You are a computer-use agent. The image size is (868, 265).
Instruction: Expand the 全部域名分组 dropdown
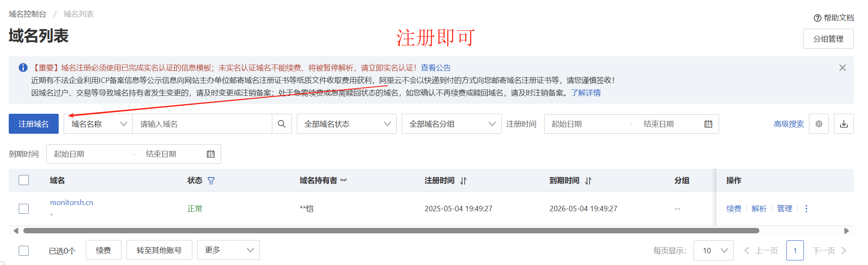(x=451, y=124)
